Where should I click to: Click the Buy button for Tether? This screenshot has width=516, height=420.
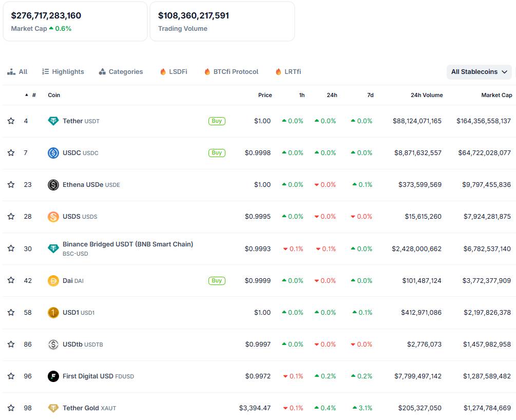coord(217,121)
